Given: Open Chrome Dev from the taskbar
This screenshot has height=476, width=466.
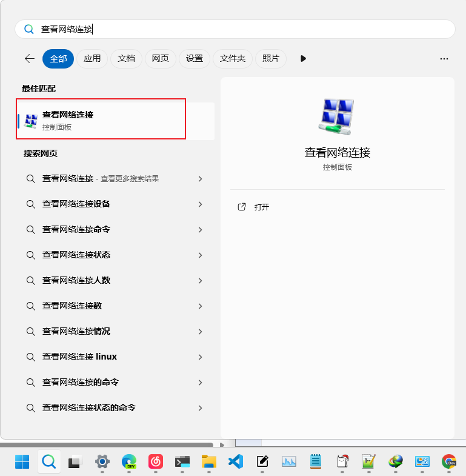Looking at the screenshot, I should pyautogui.click(x=449, y=461).
